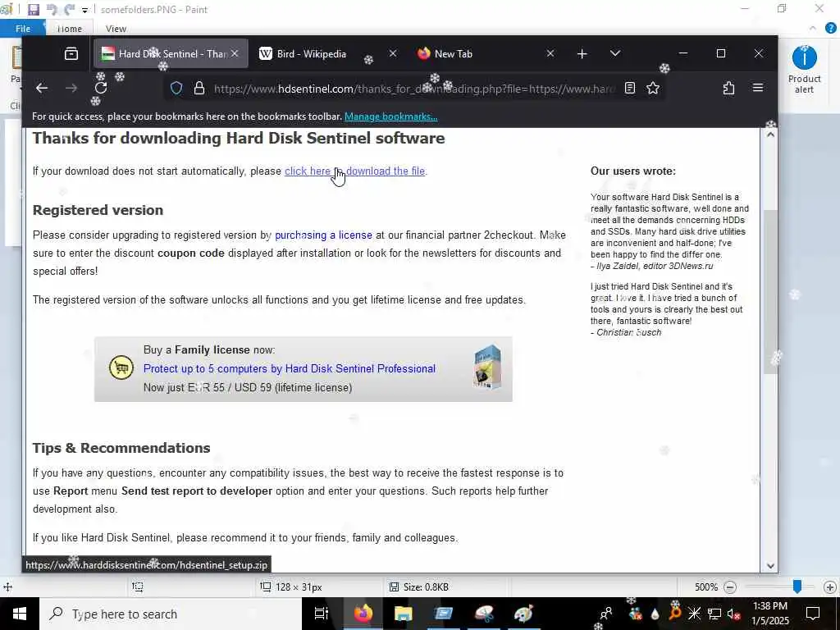This screenshot has height=630, width=840.
Task: Click Paint's zoom slider handle
Action: [x=797, y=587]
